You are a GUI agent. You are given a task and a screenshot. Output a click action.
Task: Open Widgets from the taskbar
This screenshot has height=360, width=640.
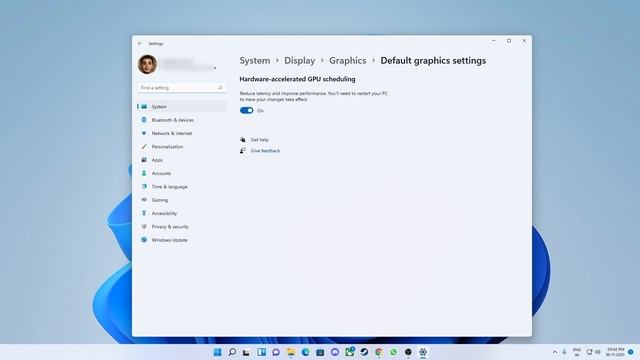261,352
